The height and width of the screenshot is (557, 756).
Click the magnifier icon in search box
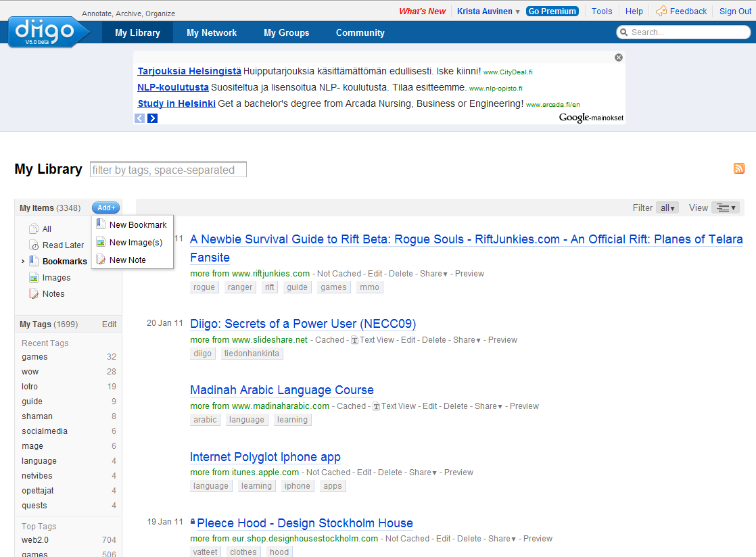(624, 32)
